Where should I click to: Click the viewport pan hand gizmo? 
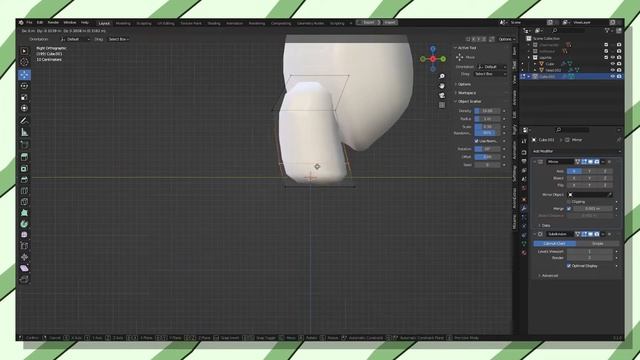[442, 86]
